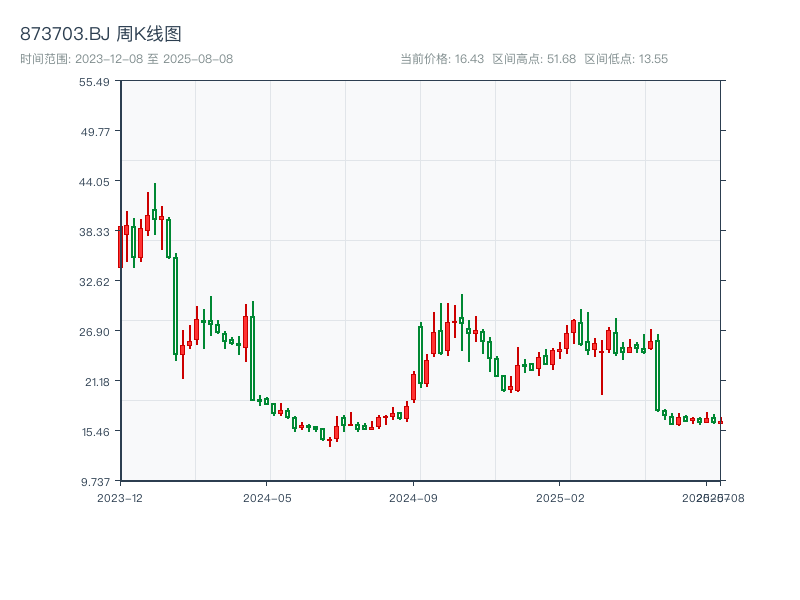
Task: Click the 2024-09 x-axis label
Action: pyautogui.click(x=413, y=498)
